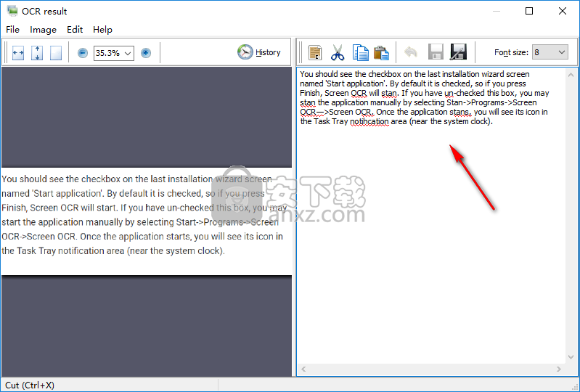Click the fit-to-width icon
Image resolution: width=580 pixels, height=392 pixels.
[18, 53]
